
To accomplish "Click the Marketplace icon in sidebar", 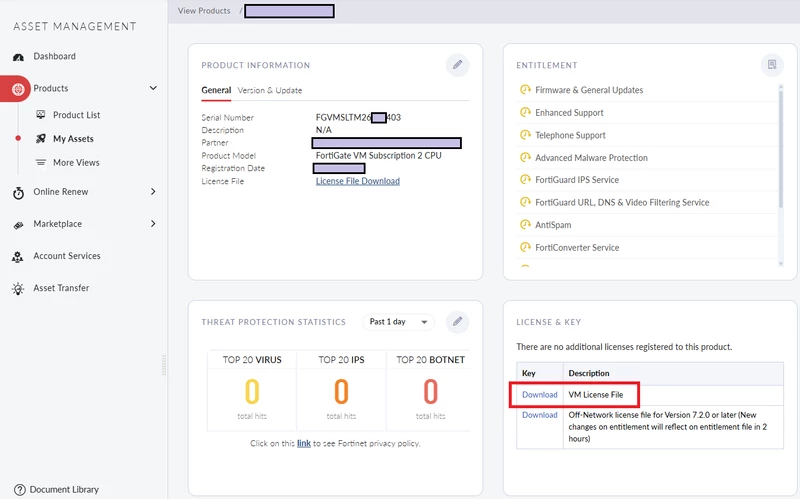I will click(18, 224).
